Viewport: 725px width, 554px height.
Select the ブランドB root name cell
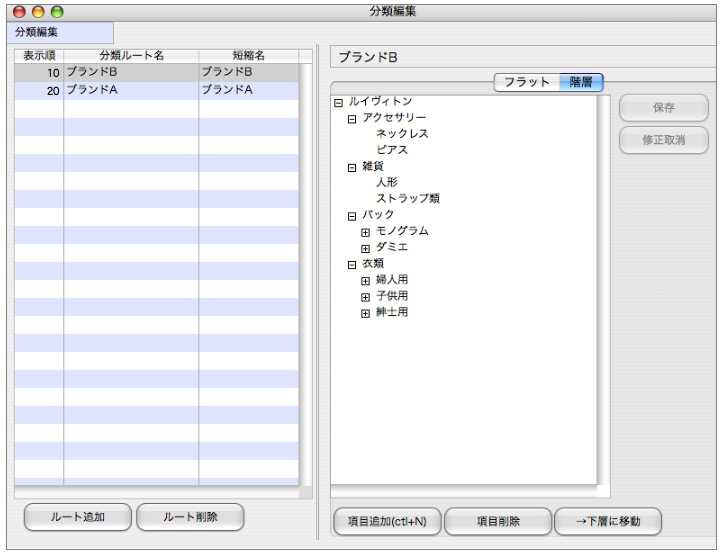131,72
